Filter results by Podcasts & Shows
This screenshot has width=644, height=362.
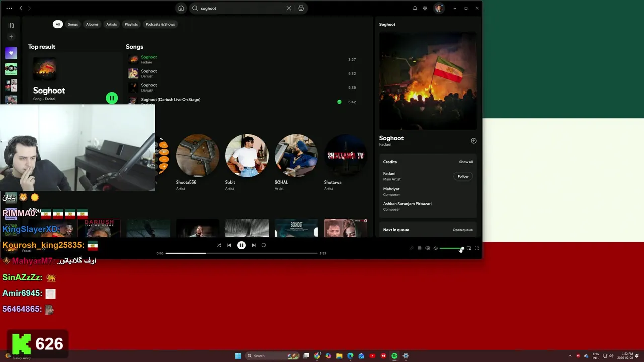tap(160, 24)
